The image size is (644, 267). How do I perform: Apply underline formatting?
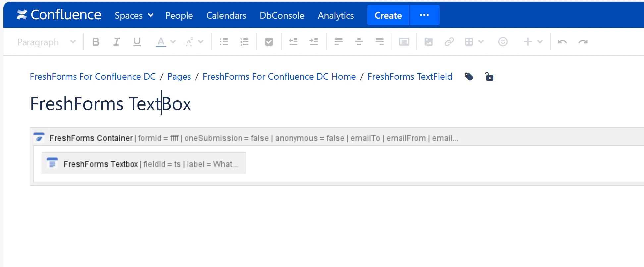pyautogui.click(x=137, y=41)
